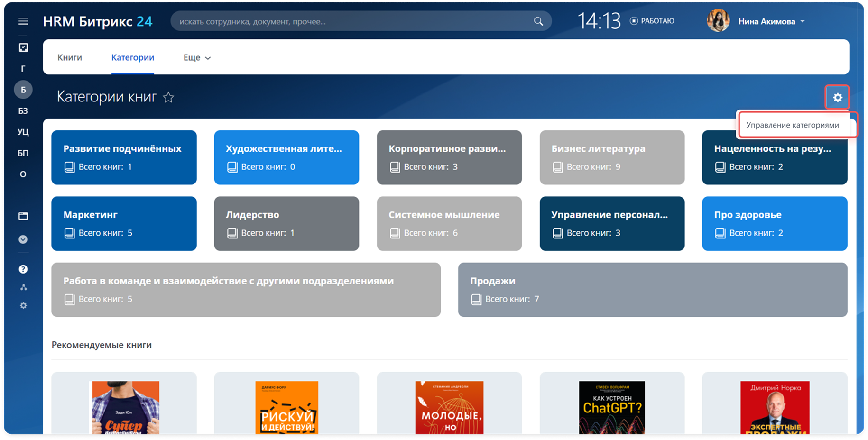The image size is (868, 440).
Task: Click book icon in Лидерство card
Action: click(232, 233)
